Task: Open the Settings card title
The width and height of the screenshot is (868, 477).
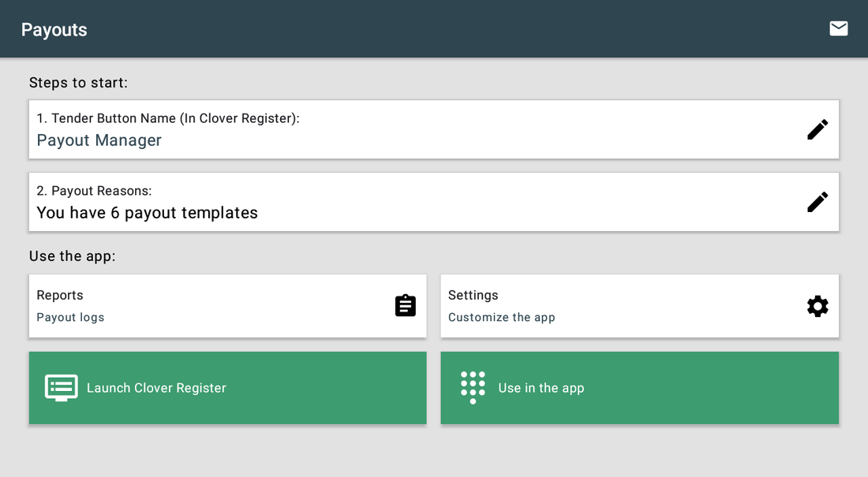Action: 473,295
